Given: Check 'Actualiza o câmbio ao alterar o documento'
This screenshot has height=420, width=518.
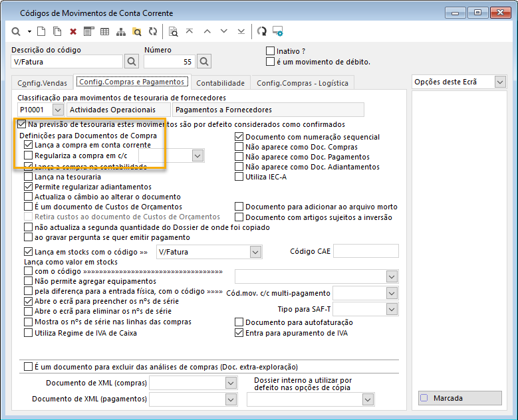Looking at the screenshot, I should 29,197.
